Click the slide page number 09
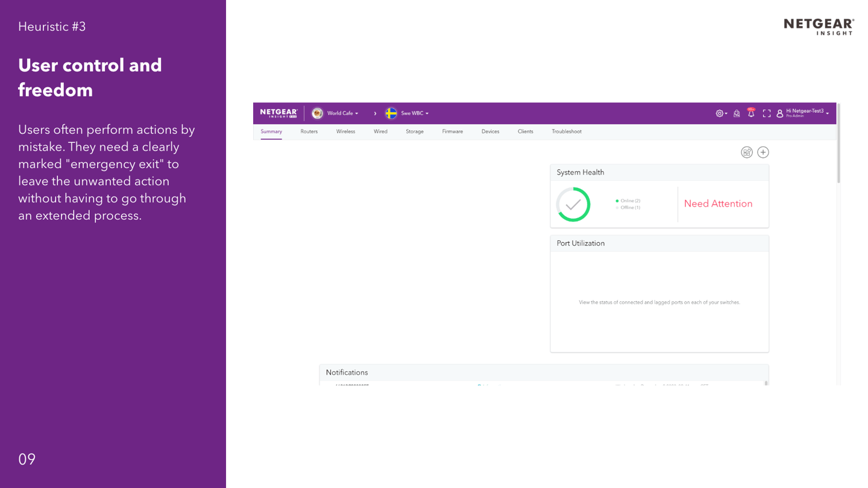The width and height of the screenshot is (868, 488). click(27, 459)
